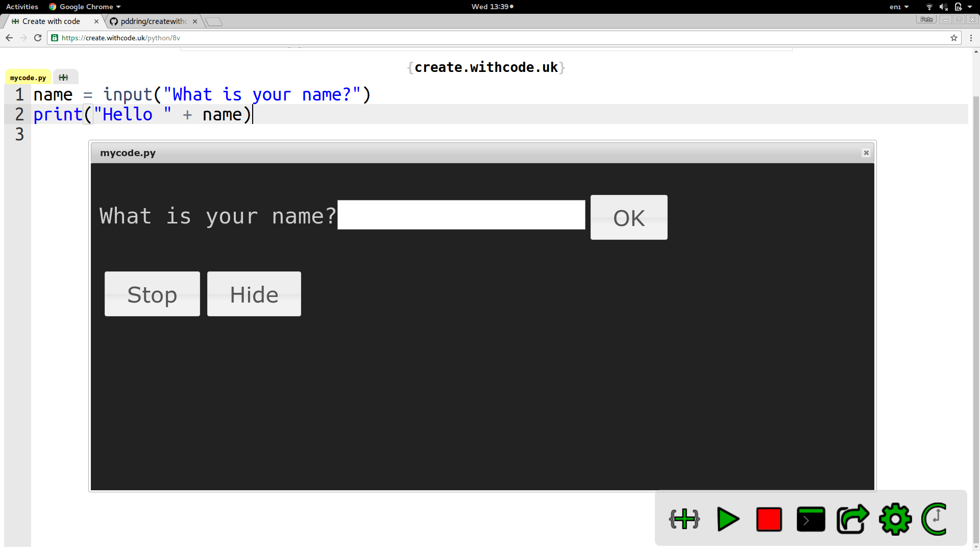980x551 pixels.
Task: Expand the Google Chrome top-bar menu
Action: tap(85, 7)
